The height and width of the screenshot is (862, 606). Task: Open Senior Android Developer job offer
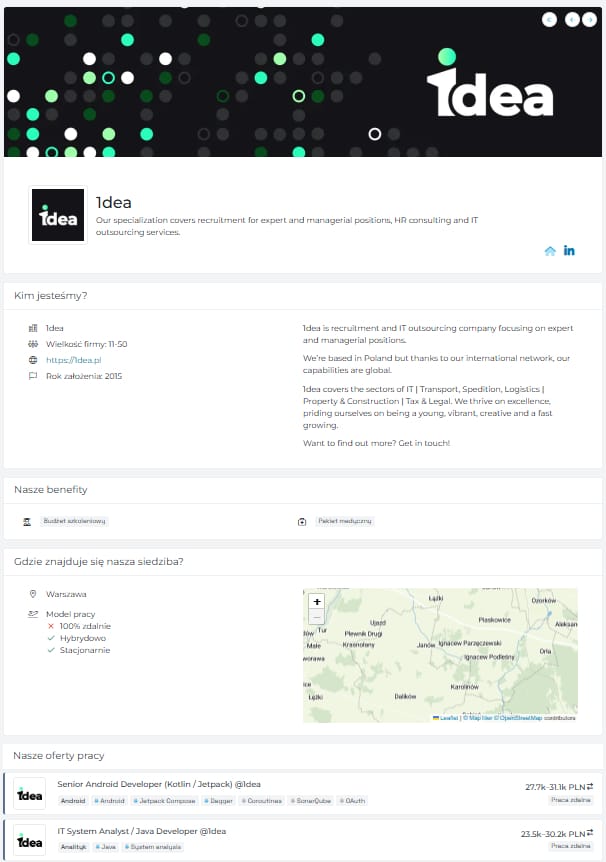[x=159, y=784]
